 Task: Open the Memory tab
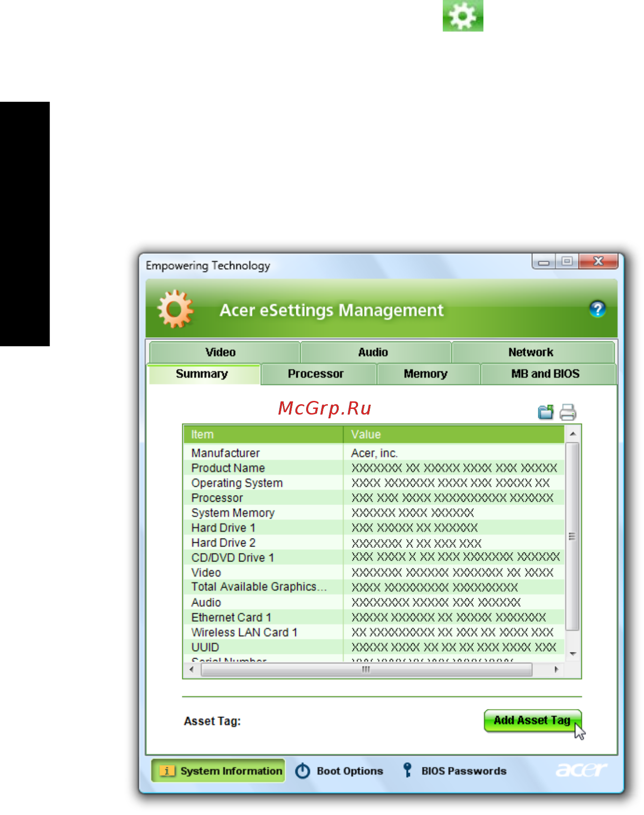tap(428, 374)
